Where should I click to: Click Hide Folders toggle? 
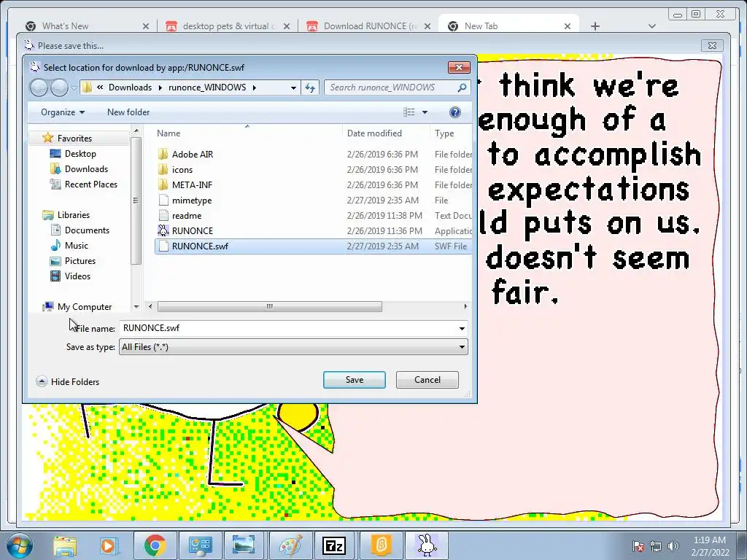[68, 381]
